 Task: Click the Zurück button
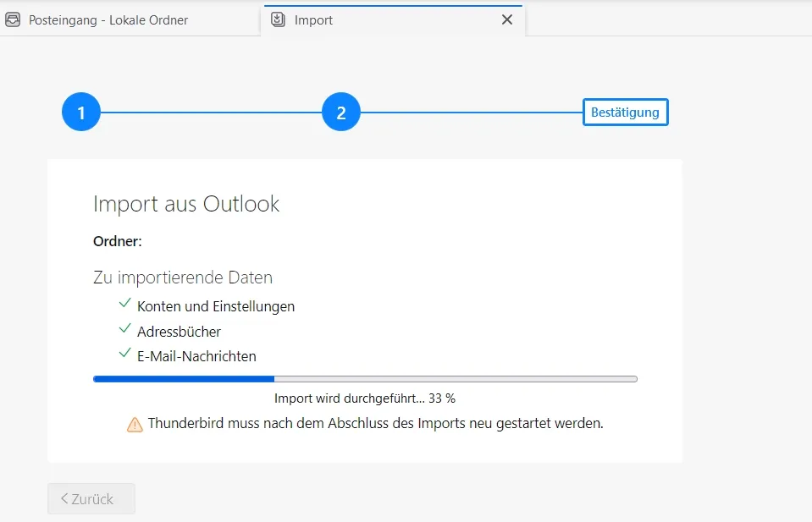91,498
